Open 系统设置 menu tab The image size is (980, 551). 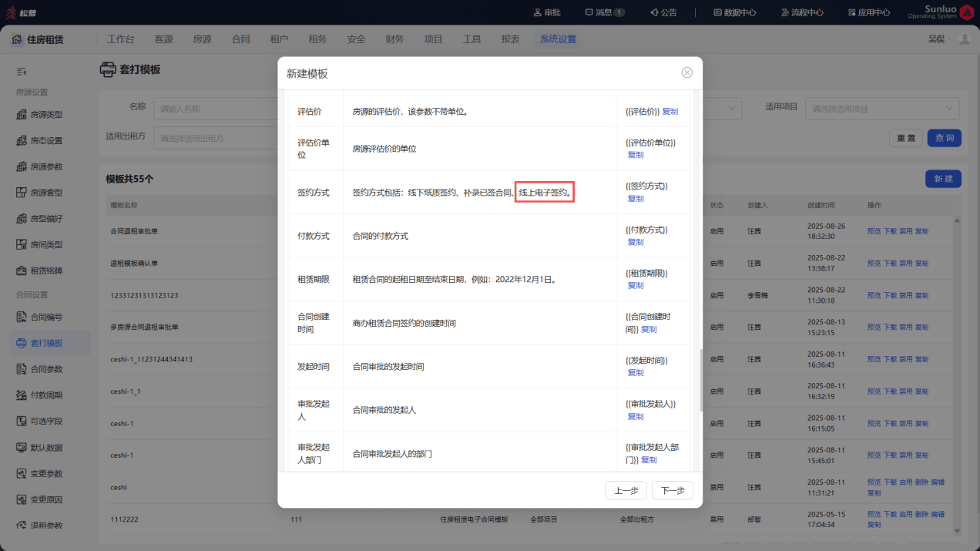[x=558, y=39]
